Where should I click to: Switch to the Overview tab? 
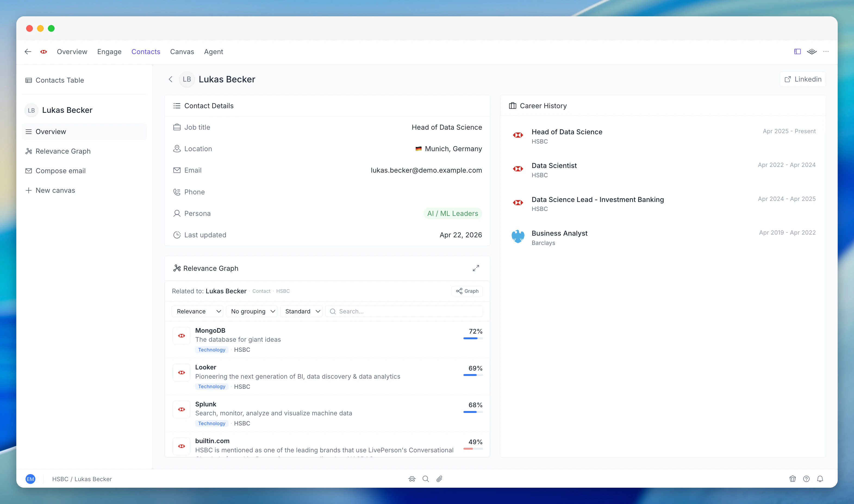point(72,52)
